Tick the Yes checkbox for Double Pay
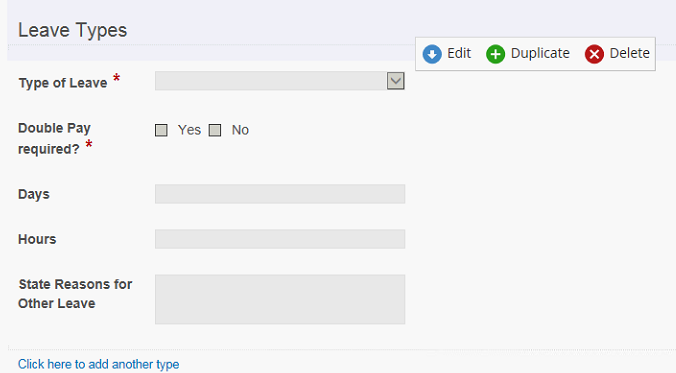This screenshot has height=373, width=676. click(x=161, y=130)
